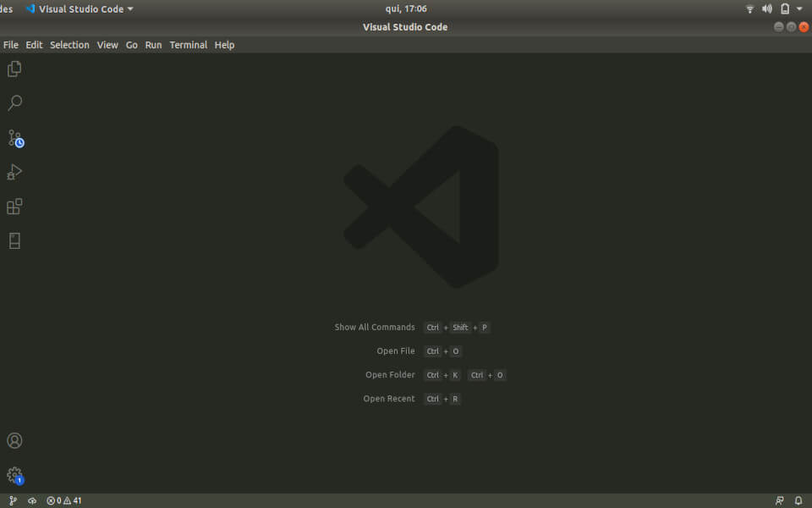812x508 pixels.
Task: Open the Selection menu
Action: [69, 45]
